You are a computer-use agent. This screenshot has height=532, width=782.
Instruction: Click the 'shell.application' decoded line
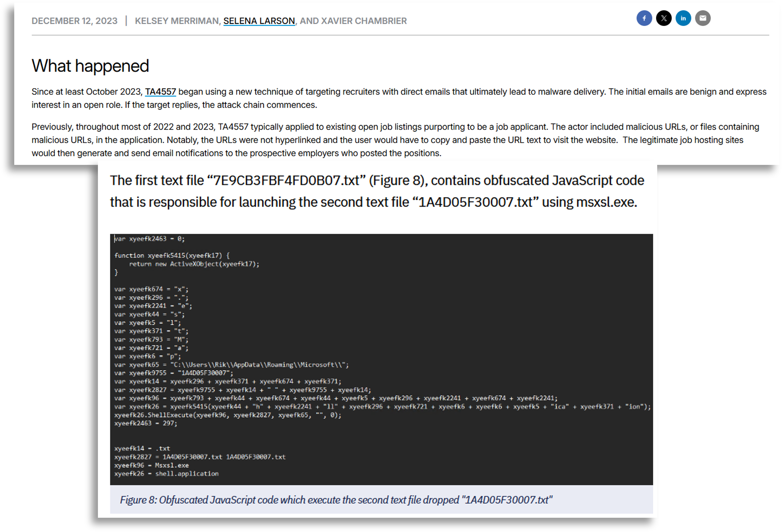point(166,473)
